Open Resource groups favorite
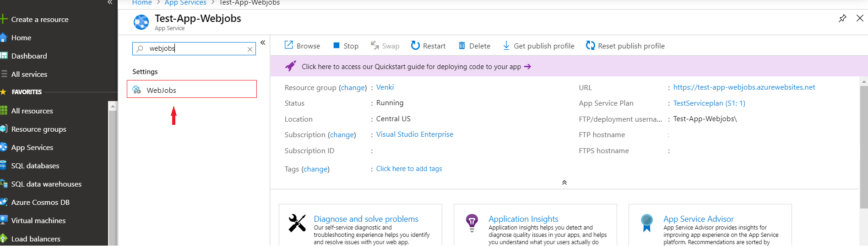Viewport: 868px width, 246px height. point(38,129)
